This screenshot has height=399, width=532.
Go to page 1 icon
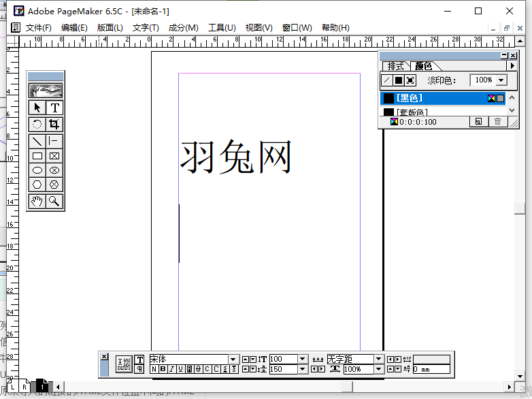[x=42, y=386]
